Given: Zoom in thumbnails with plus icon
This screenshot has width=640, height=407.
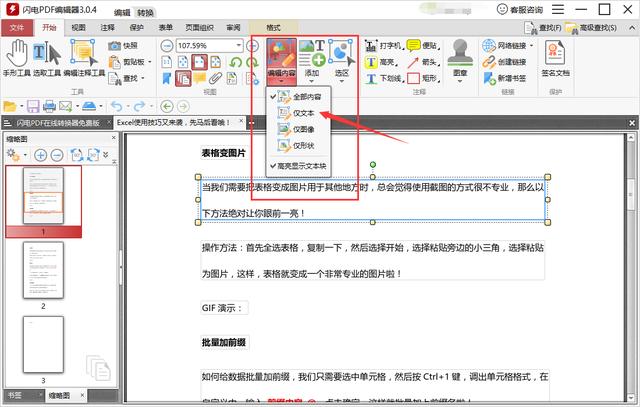Looking at the screenshot, I should (40, 155).
